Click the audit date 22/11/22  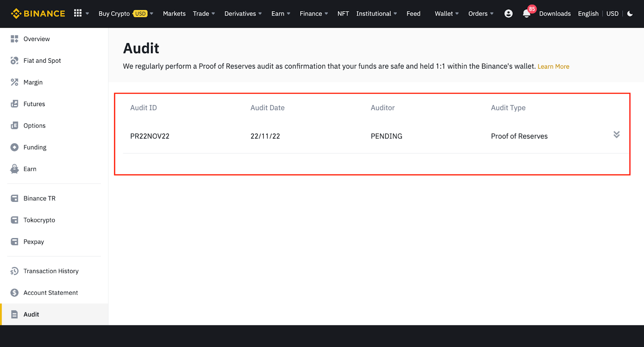pyautogui.click(x=265, y=136)
